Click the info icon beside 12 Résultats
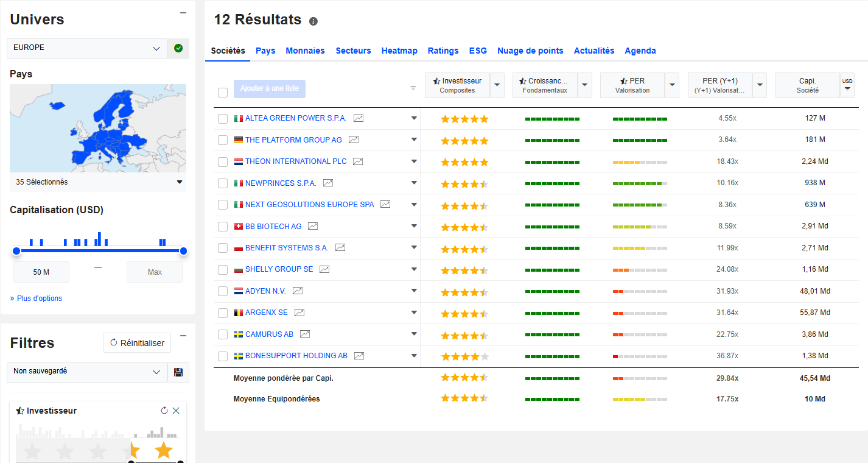868x463 pixels. [x=313, y=21]
